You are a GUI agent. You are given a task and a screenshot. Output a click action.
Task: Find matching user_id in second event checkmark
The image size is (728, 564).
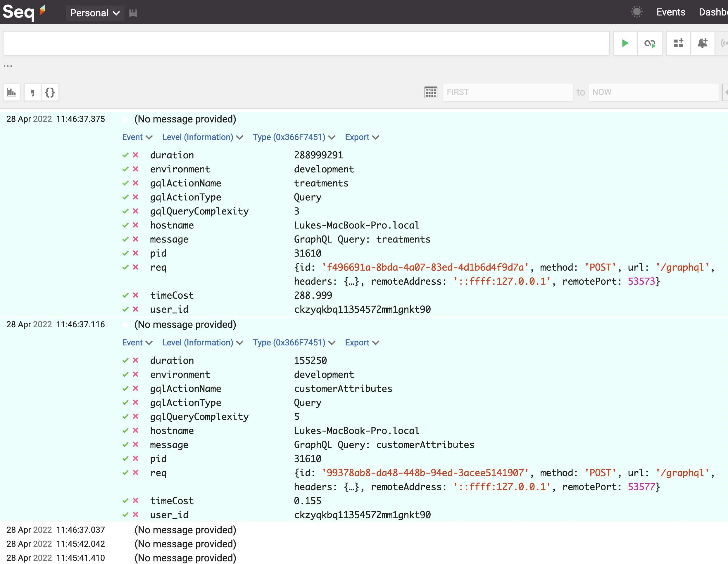(125, 515)
